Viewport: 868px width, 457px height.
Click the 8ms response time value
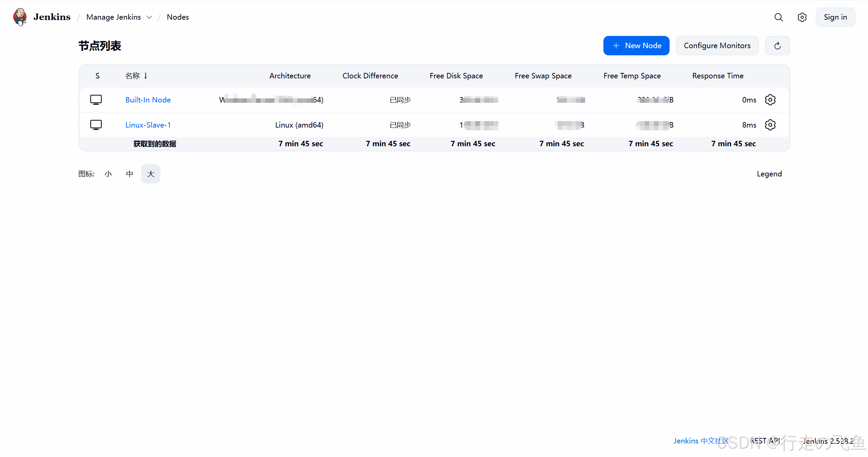749,125
